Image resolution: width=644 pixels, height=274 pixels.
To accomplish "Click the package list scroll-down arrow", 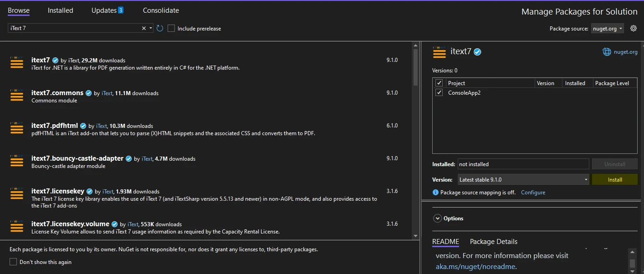I will (x=415, y=236).
